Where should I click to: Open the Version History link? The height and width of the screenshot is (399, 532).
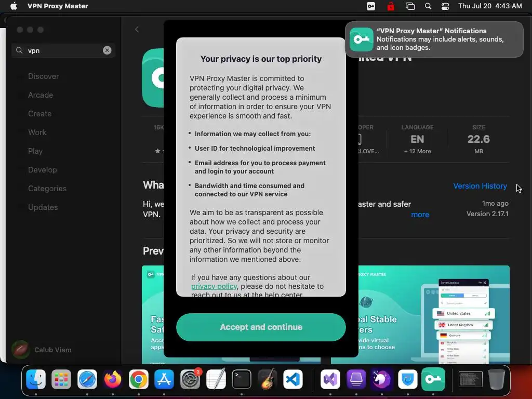click(480, 186)
